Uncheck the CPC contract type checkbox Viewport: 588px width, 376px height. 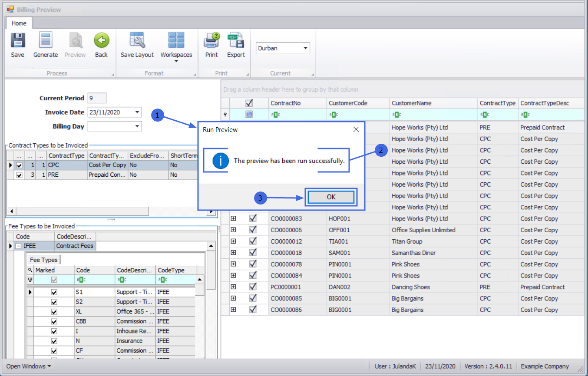tap(19, 165)
